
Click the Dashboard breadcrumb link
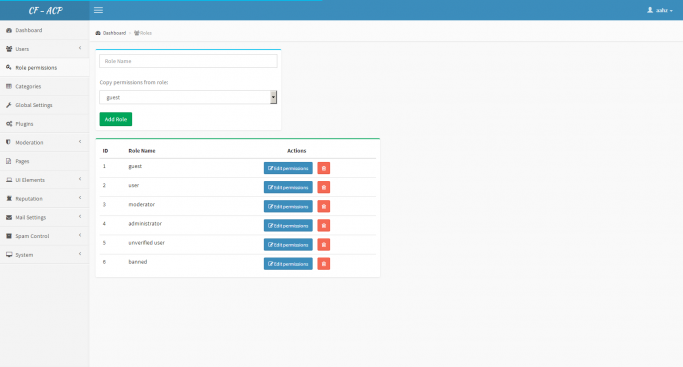[114, 33]
